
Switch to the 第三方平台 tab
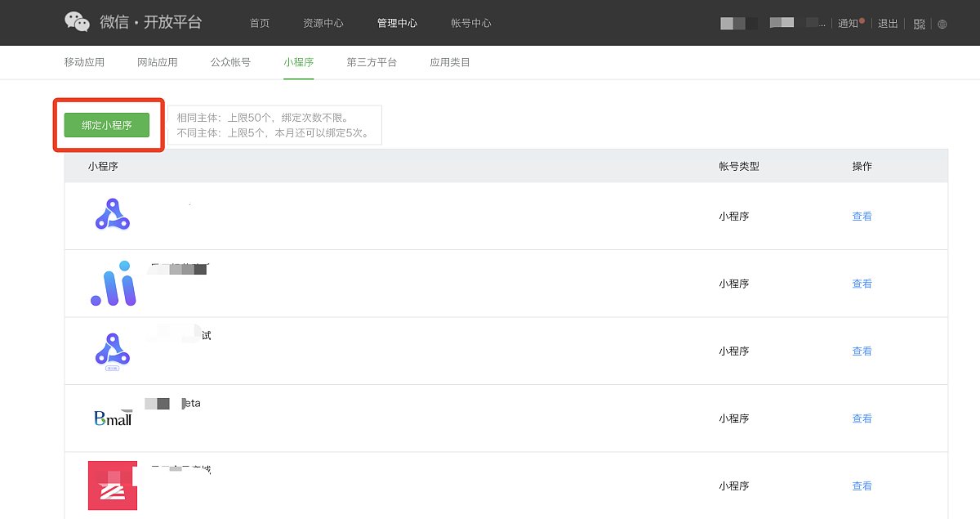pyautogui.click(x=372, y=62)
